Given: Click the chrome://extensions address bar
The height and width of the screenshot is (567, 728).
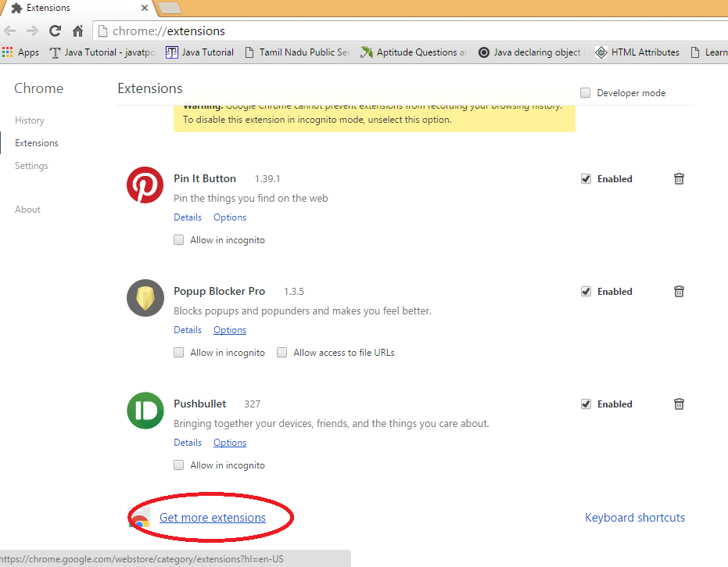Looking at the screenshot, I should (x=411, y=31).
